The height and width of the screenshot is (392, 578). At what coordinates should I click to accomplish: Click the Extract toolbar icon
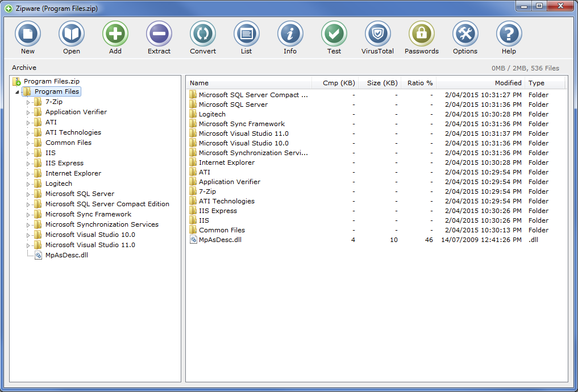(159, 34)
